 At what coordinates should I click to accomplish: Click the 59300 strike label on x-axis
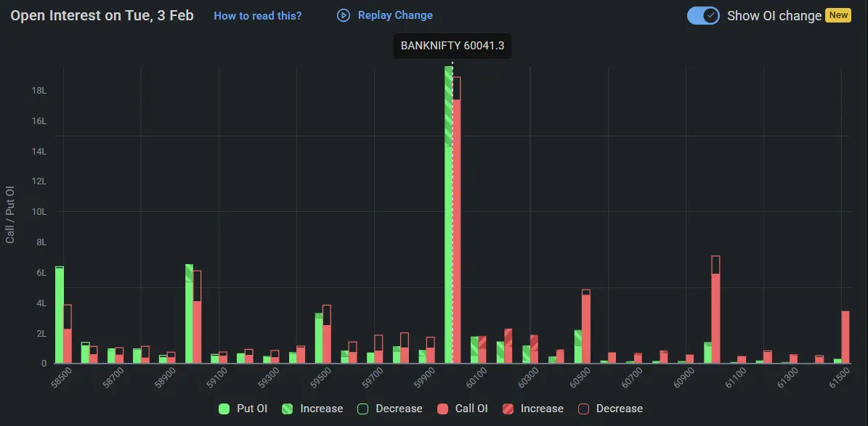click(269, 378)
